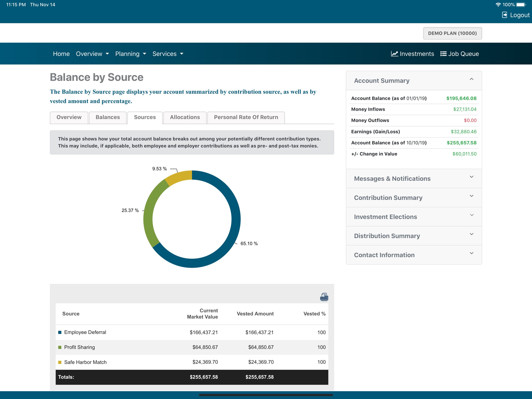
Task: Tap the battery status icon
Action: (521, 4)
